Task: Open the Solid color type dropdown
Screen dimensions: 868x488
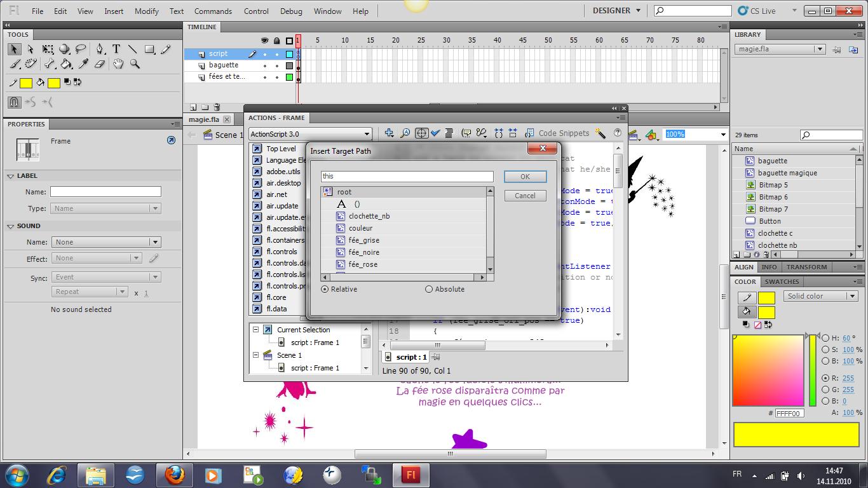Action: point(822,296)
